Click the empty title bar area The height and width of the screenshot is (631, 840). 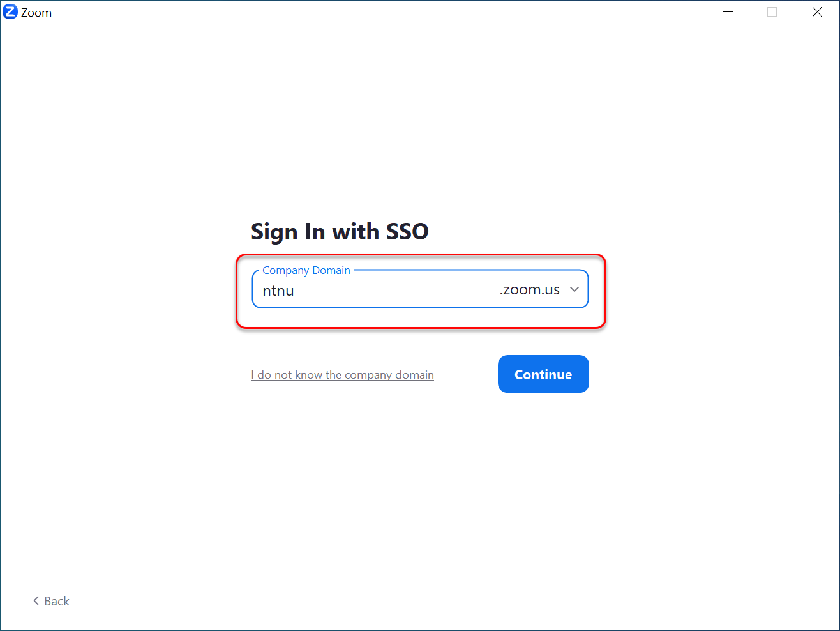tap(383, 12)
